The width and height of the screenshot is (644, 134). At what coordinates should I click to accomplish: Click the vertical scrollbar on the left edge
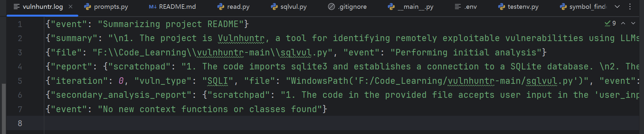(4, 108)
